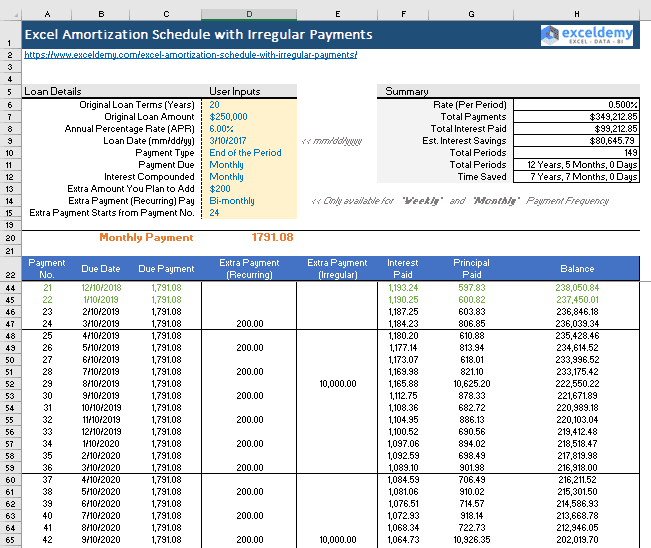Click the Monthly Payment value 1791.08
The height and width of the screenshot is (548, 651).
272,237
